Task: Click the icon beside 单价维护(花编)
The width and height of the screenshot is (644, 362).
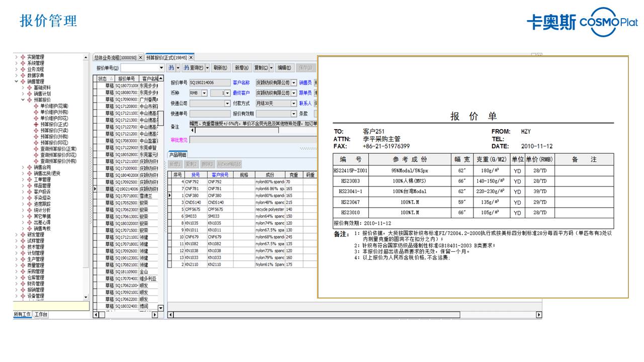Action: (x=36, y=106)
